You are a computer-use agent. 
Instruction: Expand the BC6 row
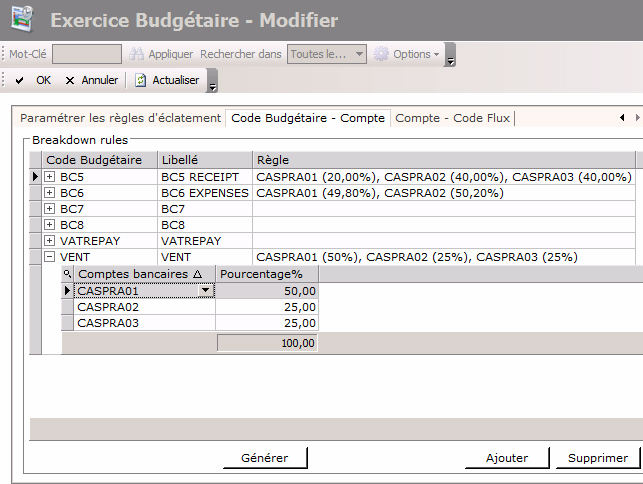50,193
